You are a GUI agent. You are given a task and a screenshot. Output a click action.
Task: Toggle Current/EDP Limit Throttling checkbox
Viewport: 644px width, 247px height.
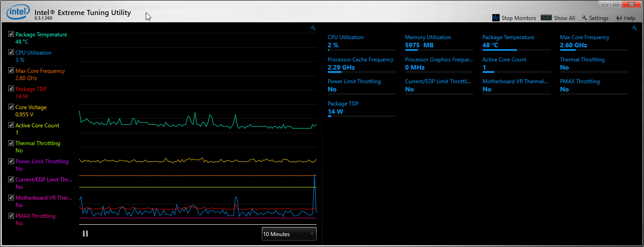(x=11, y=179)
